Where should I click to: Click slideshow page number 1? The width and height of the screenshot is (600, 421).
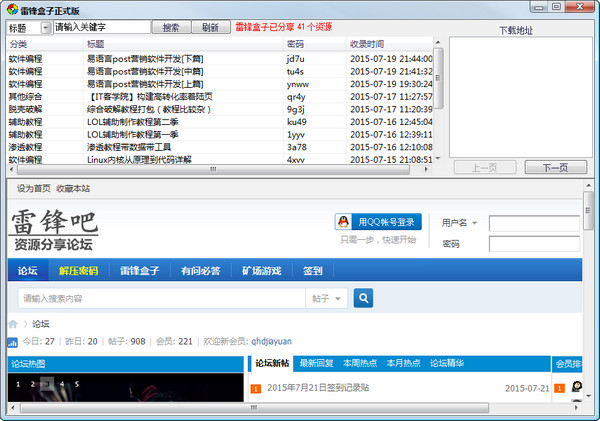point(18,384)
